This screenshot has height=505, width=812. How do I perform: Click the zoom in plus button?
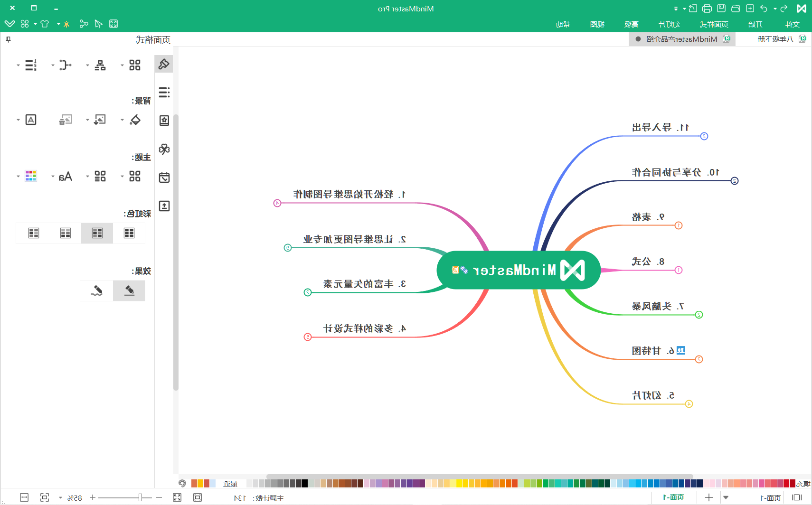(x=93, y=497)
